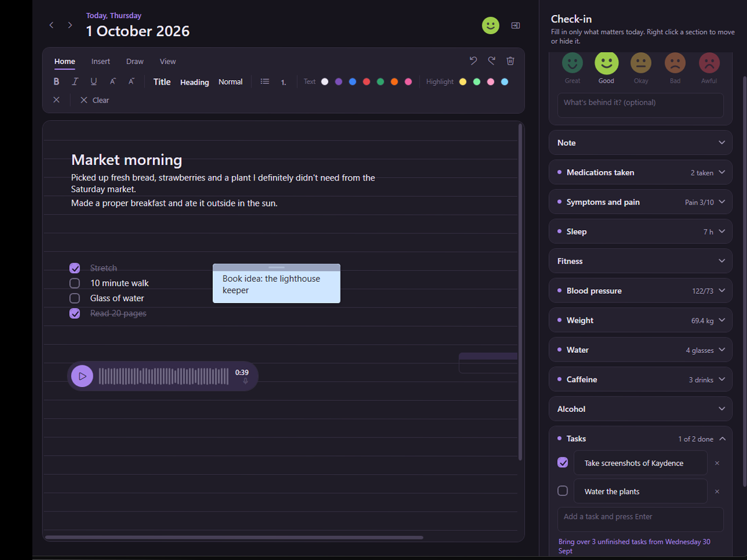This screenshot has height=560, width=747.
Task: Delete using the trash icon
Action: coord(510,60)
